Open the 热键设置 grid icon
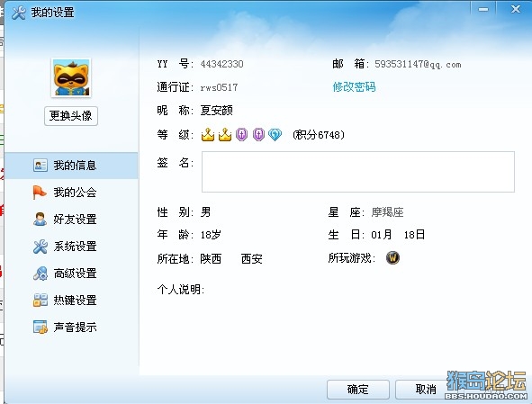This screenshot has width=532, height=404. [41, 301]
